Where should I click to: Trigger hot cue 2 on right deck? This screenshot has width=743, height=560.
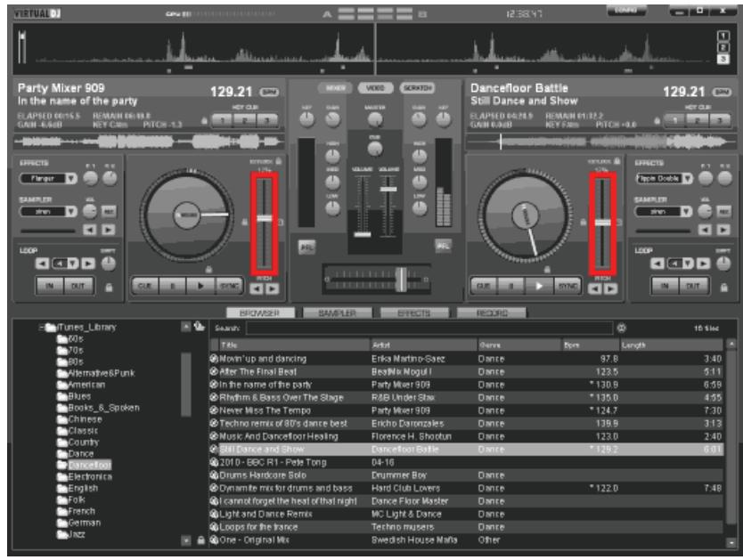tap(698, 120)
